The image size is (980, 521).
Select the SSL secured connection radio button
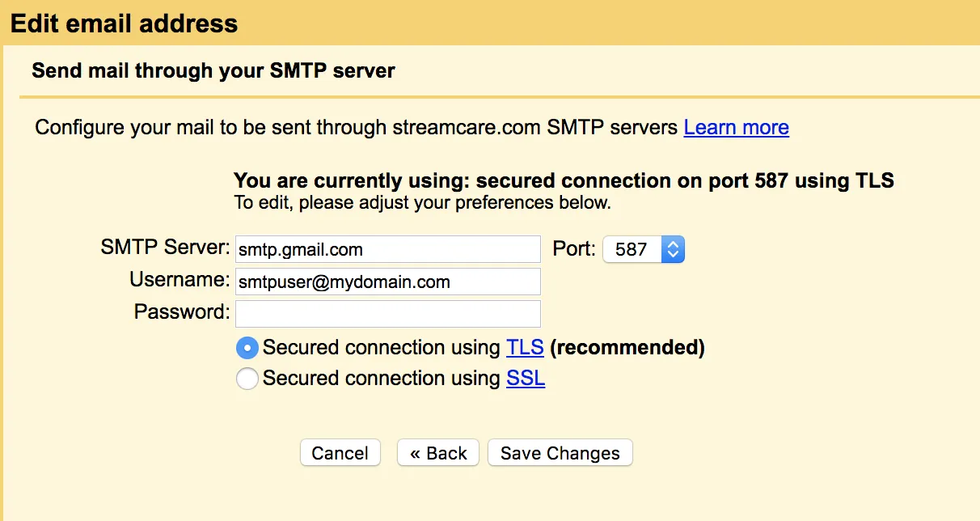pos(247,379)
